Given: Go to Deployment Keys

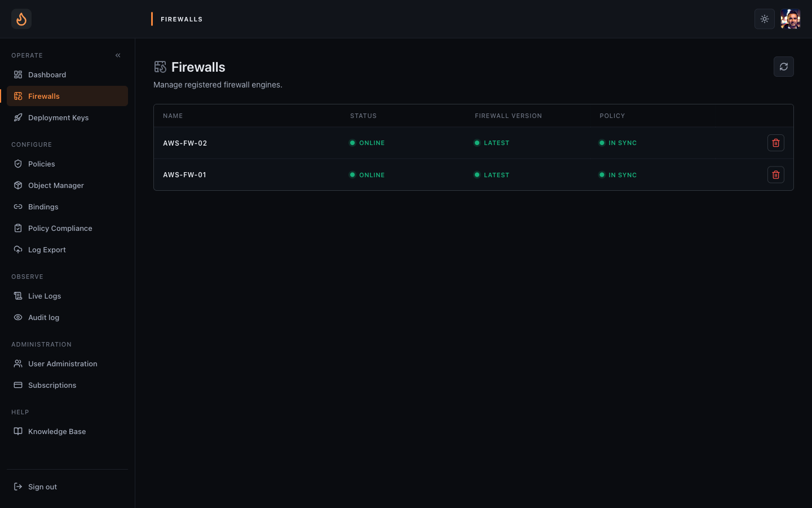Looking at the screenshot, I should click(67, 117).
